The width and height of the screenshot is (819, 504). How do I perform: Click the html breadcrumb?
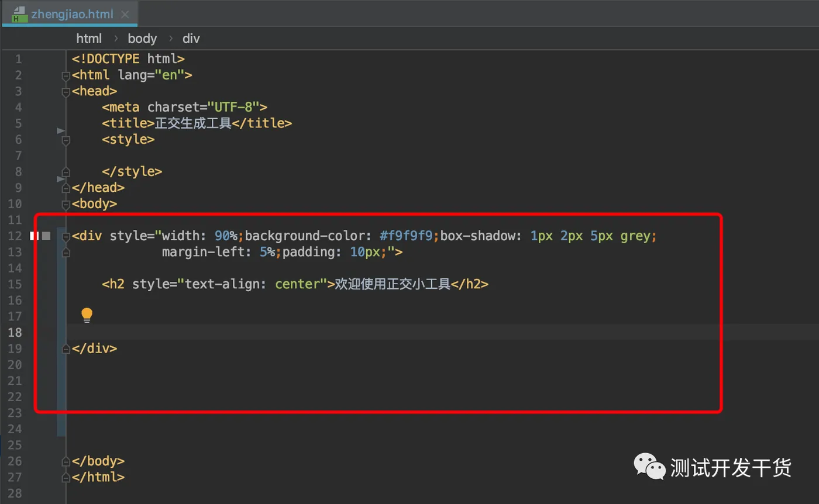click(x=89, y=39)
